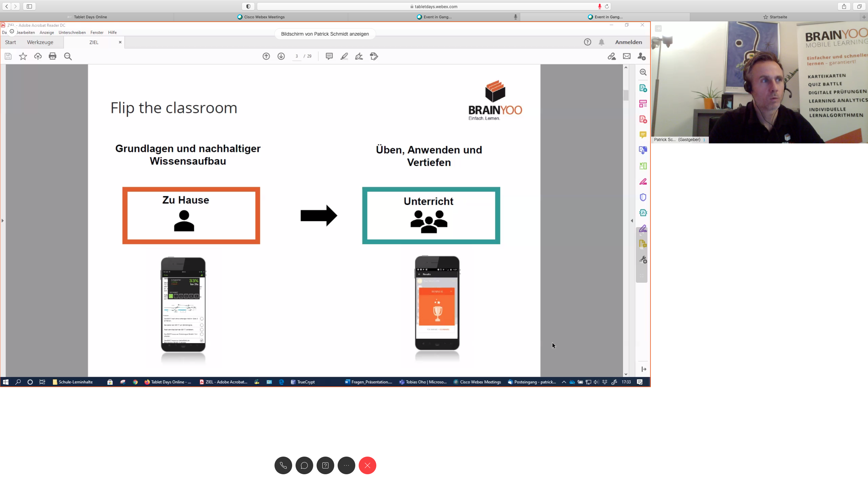Open the Webex chat bubble button

pyautogui.click(x=304, y=465)
